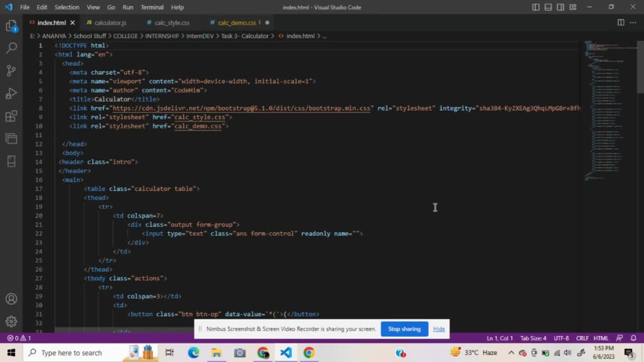Open File Explorer from taskbar
Image resolution: width=644 pixels, height=362 pixels.
(x=216, y=352)
